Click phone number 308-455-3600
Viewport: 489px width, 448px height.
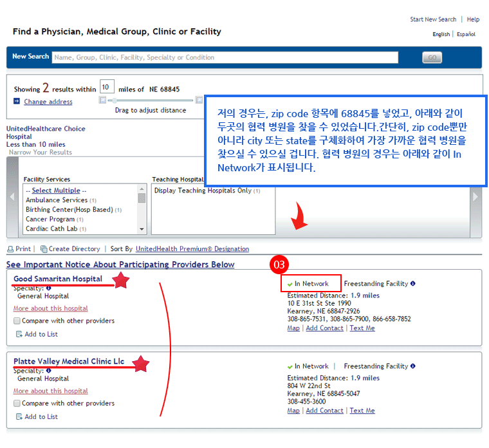[x=306, y=402]
